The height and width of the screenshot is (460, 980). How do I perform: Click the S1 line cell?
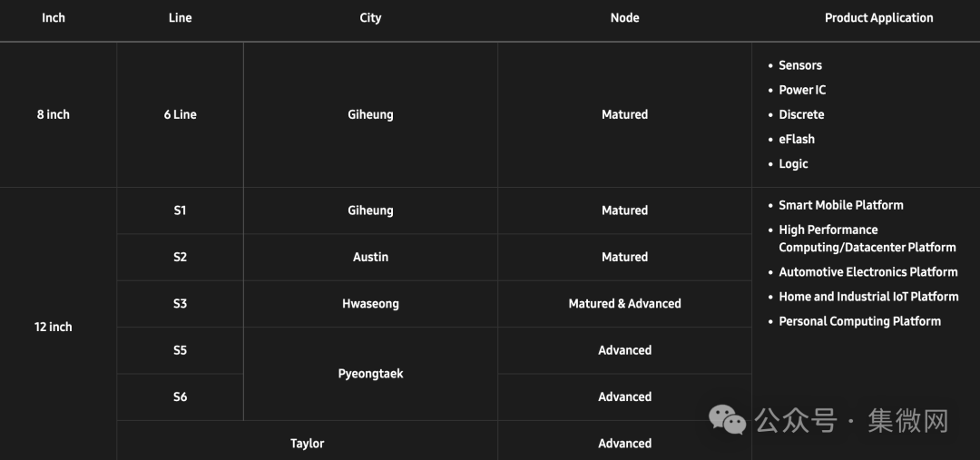click(180, 210)
